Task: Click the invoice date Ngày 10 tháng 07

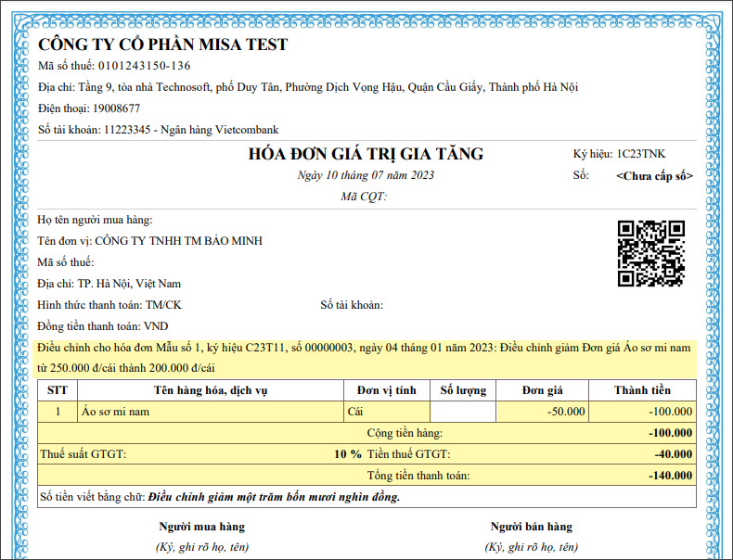Action: 366,175
